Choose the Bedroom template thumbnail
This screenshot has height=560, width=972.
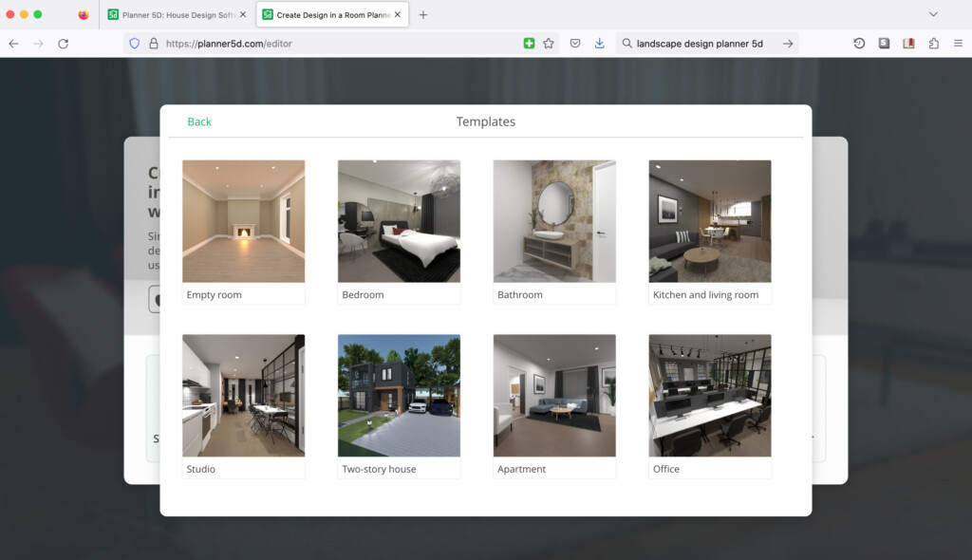(x=400, y=221)
